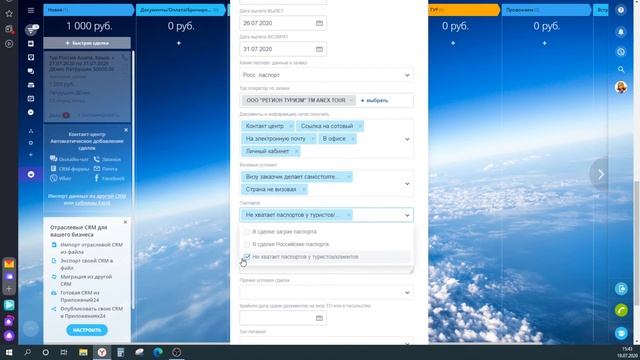The image size is (640, 360).
Task: Select the orange 'ТУР' stage header
Action: [464, 10]
